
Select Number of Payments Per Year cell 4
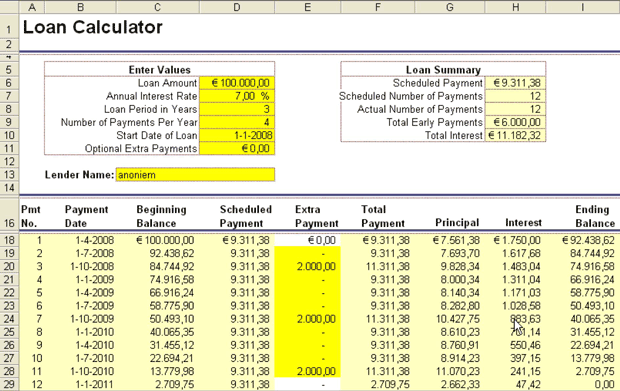[x=237, y=122]
